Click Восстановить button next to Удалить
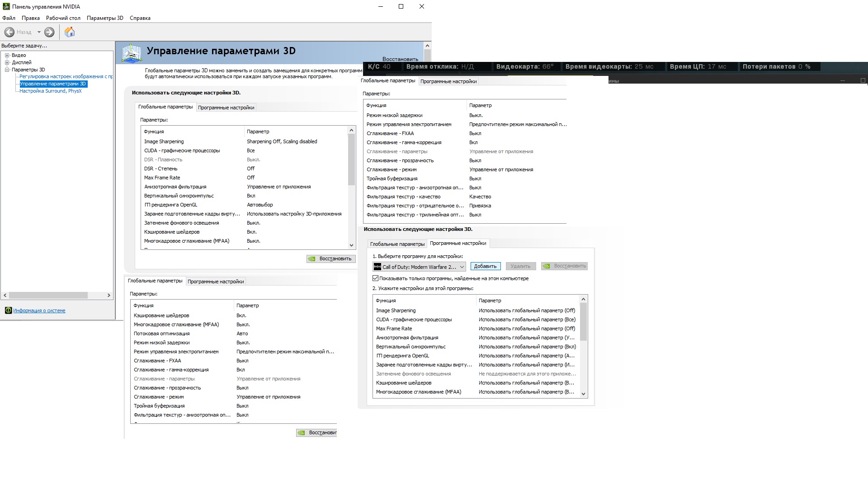This screenshot has width=868, height=488. click(x=564, y=266)
